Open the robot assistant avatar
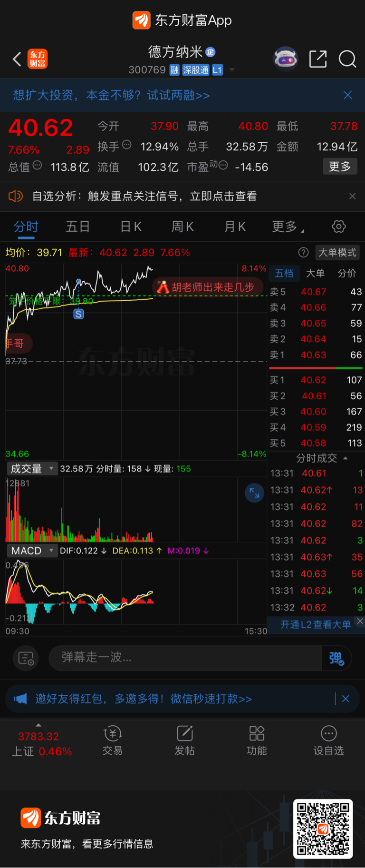This screenshot has width=365, height=868. 285,59
